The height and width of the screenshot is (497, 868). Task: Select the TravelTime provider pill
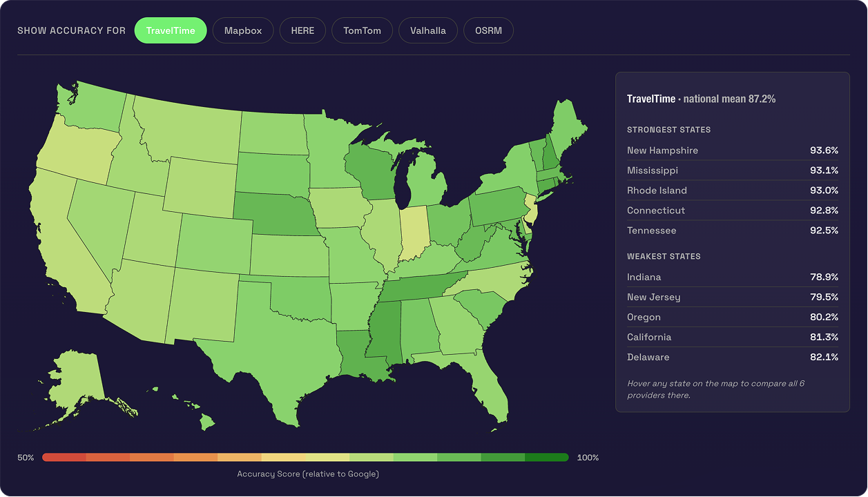coord(171,30)
